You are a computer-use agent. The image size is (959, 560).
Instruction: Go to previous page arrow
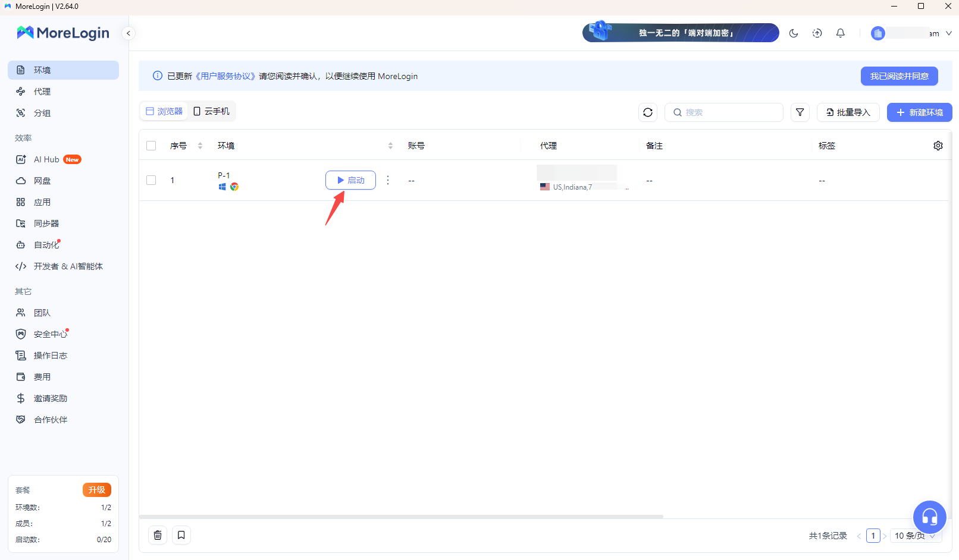click(859, 536)
